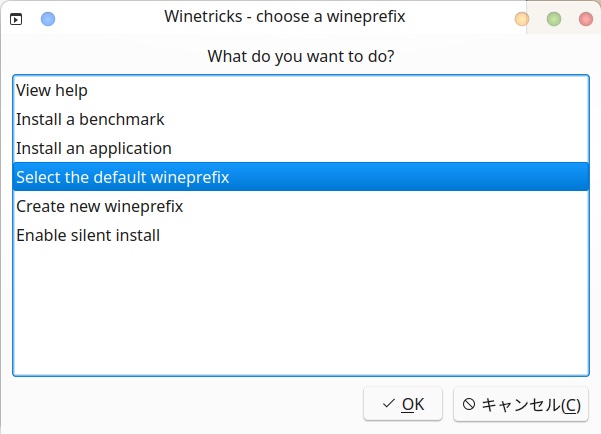Confirm with the OK button
This screenshot has height=434, width=601.
tap(403, 405)
